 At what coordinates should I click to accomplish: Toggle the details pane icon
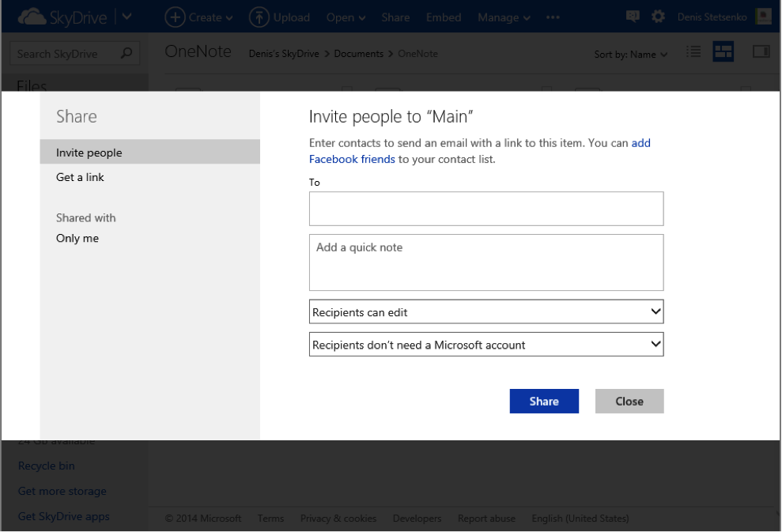pyautogui.click(x=761, y=51)
